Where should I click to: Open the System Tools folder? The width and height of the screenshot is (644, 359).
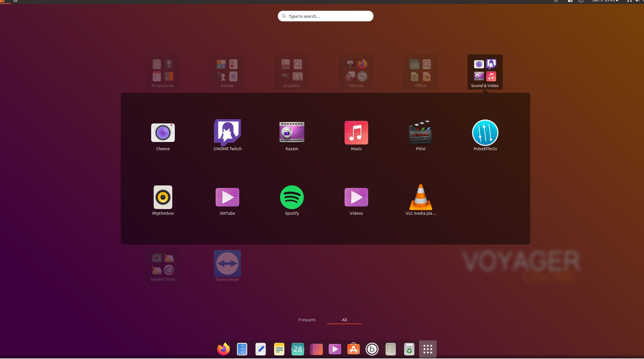163,266
